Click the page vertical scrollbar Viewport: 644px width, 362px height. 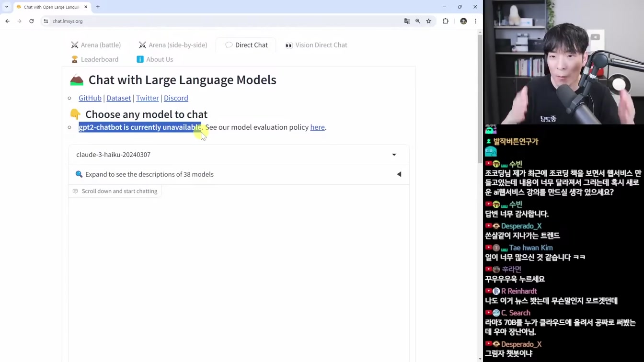pyautogui.click(x=480, y=100)
